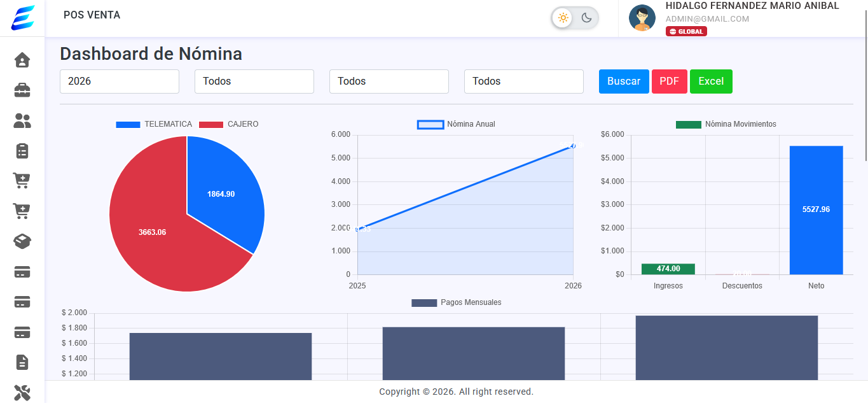Click the shortest Pagos Mensuales bar
868x403 pixels.
tap(221, 357)
